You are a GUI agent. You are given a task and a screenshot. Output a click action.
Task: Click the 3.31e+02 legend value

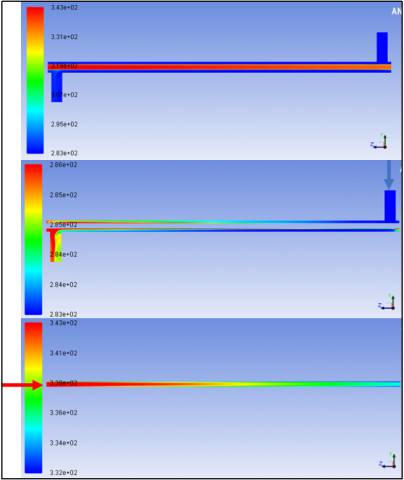point(64,37)
